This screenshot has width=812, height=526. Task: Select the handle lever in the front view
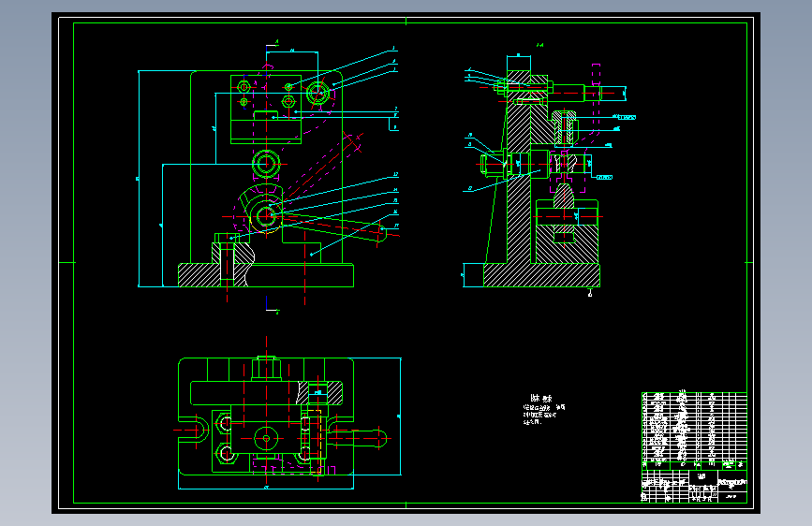[334, 227]
